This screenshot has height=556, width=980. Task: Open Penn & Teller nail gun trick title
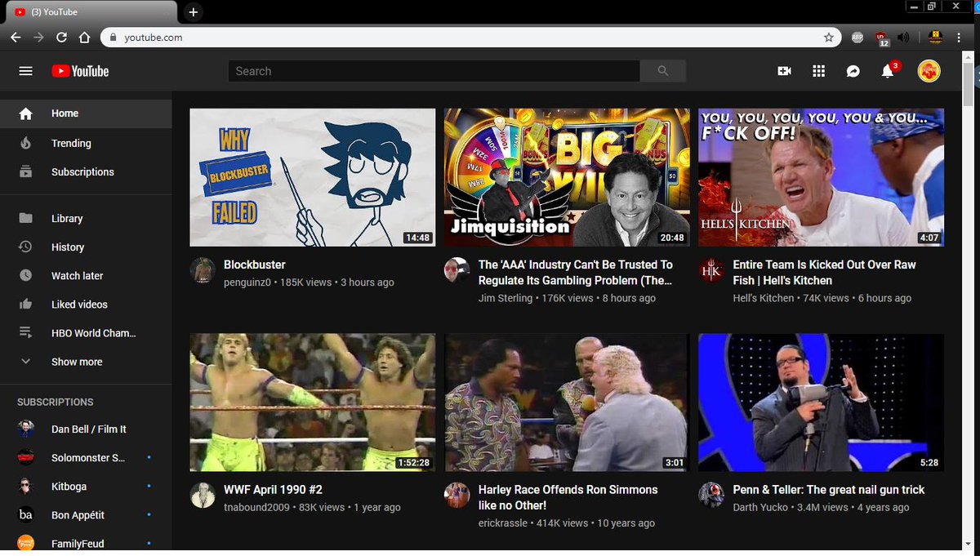[829, 490]
